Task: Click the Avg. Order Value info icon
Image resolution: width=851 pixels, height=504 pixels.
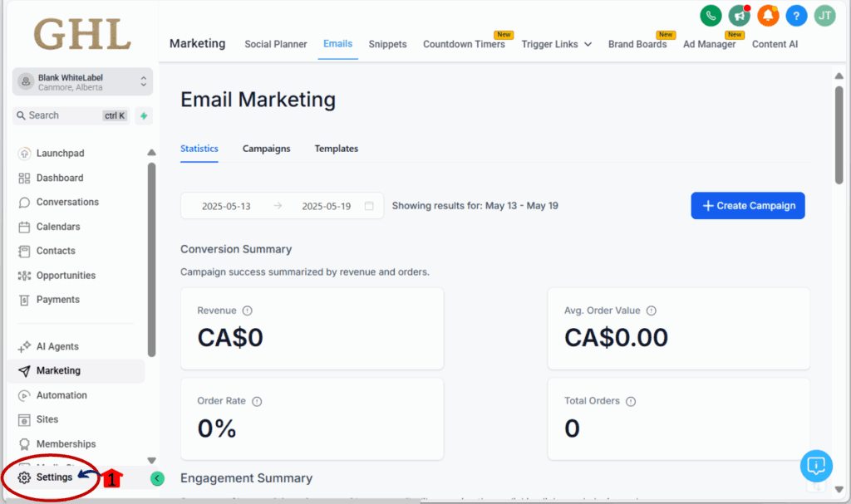Action: pyautogui.click(x=652, y=311)
